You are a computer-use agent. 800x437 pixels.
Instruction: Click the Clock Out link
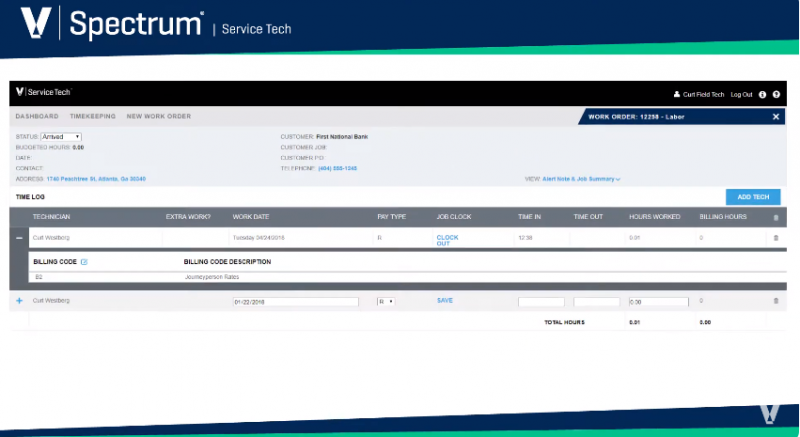pos(447,240)
